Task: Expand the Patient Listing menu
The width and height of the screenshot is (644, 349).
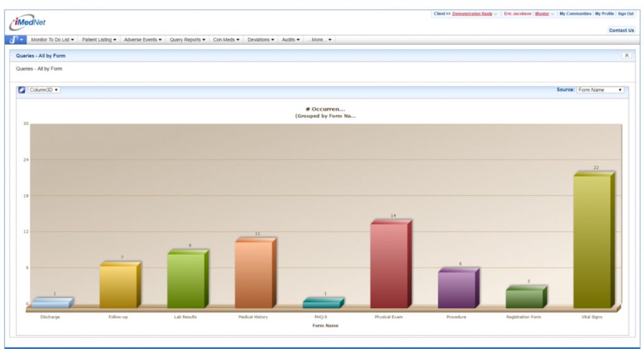Action: (99, 40)
